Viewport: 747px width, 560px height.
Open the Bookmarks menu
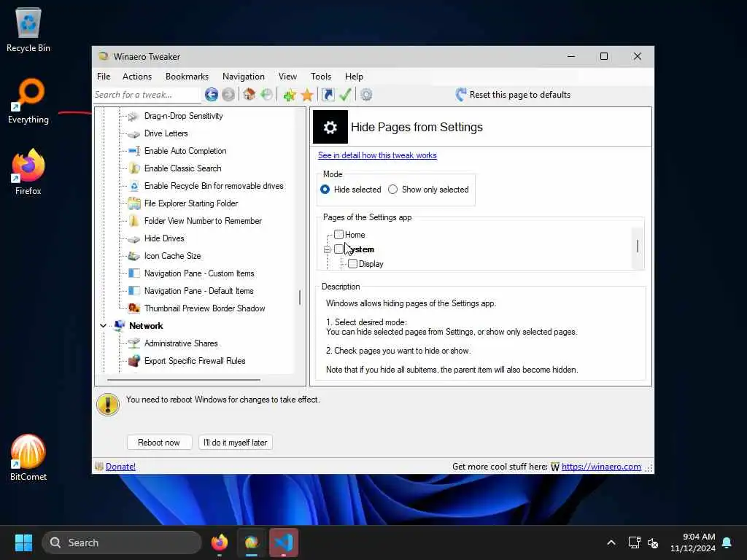[187, 77]
